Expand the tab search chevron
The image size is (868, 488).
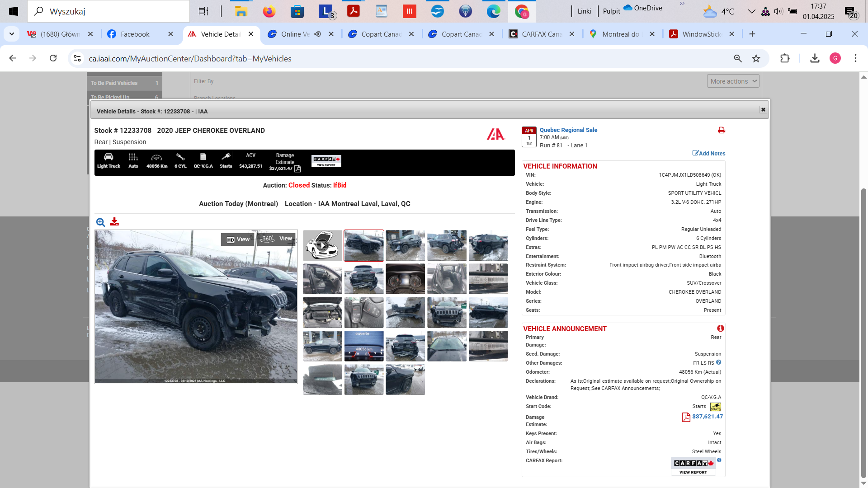pos(11,34)
